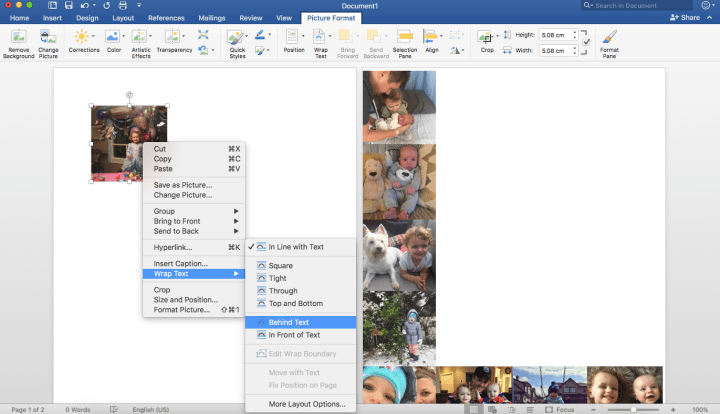The height and width of the screenshot is (414, 720).
Task: Click the Hyperlink context menu entry
Action: coord(194,247)
